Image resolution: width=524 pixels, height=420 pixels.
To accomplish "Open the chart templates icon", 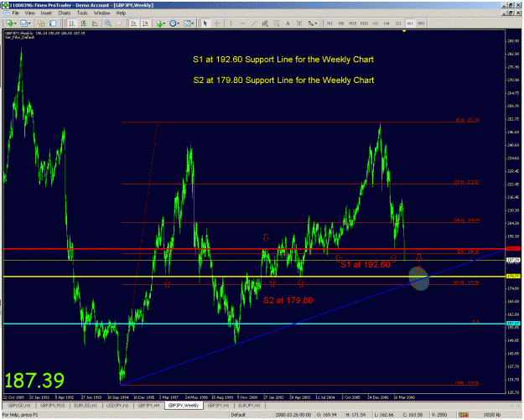I will [187, 23].
